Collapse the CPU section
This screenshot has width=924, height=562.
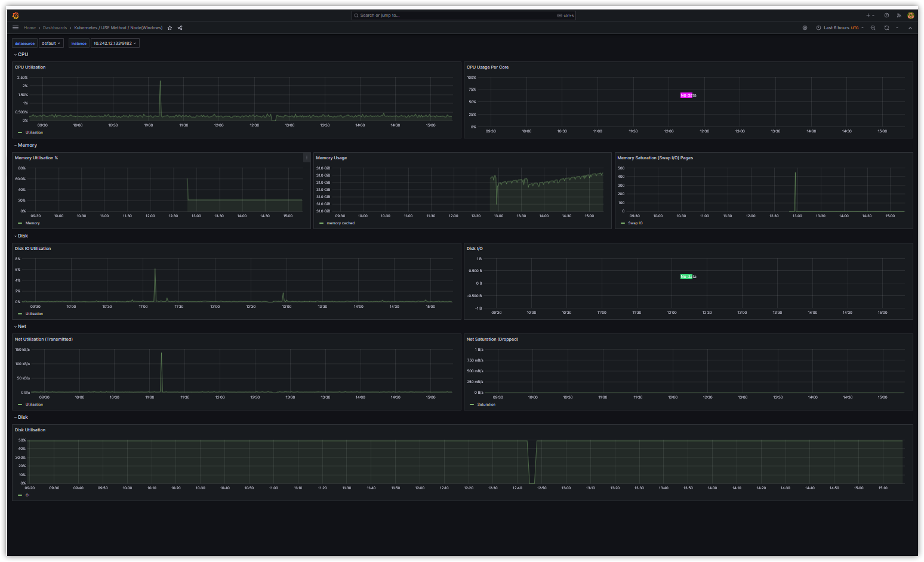tap(23, 54)
